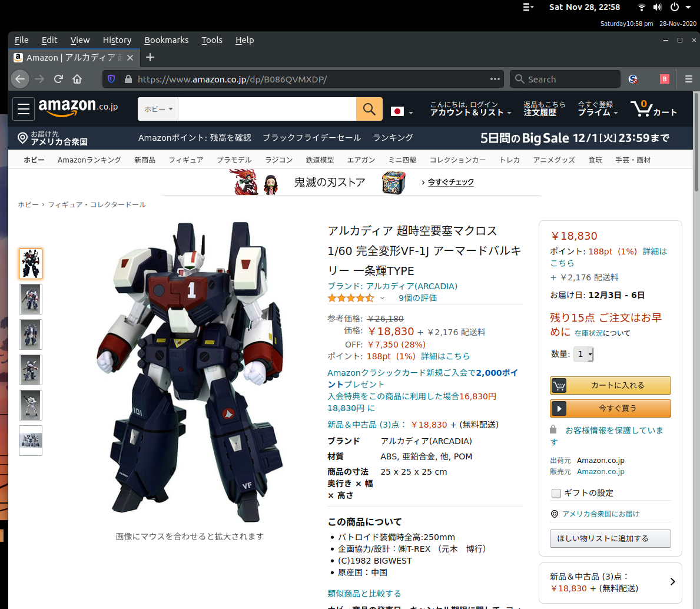The height and width of the screenshot is (609, 700).
Task: Open the top bar list menu indicator
Action: click(x=528, y=7)
